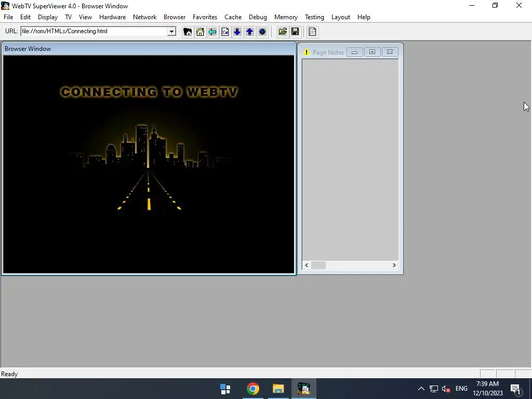Click the Page Notes horizontal scrollbar thumb
This screenshot has width=532, height=399.
318,265
